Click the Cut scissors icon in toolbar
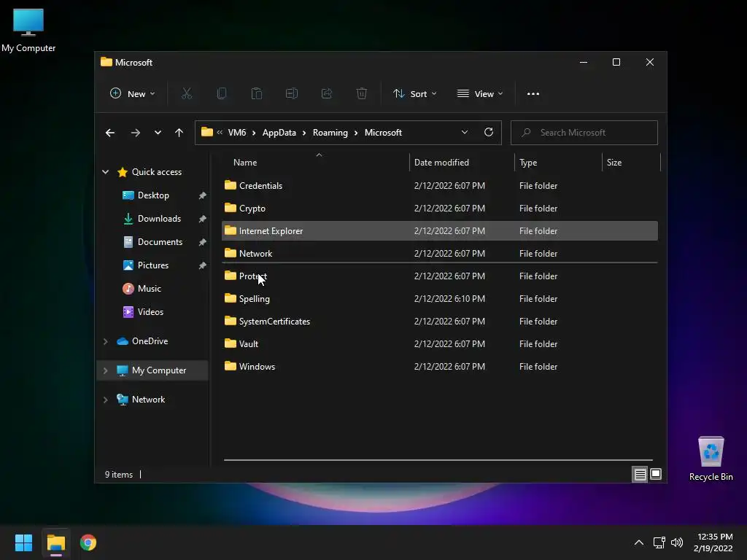Screen dimensions: 747x560 click(187, 94)
